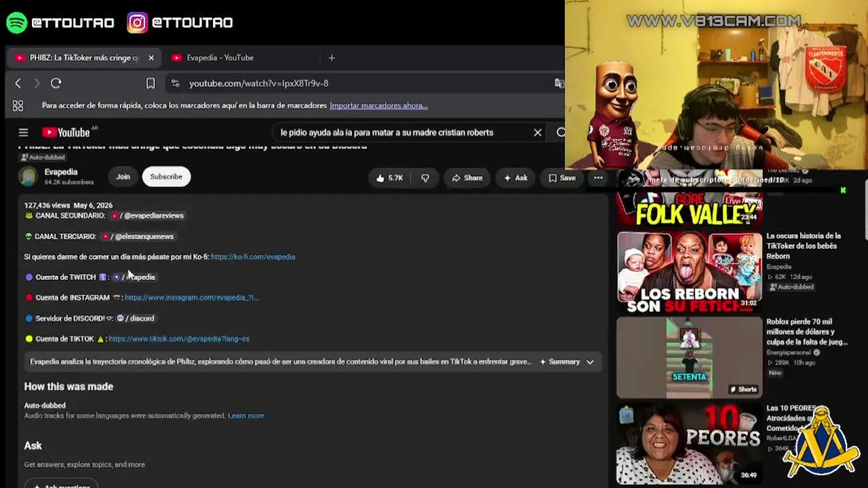This screenshot has height=488, width=868.
Task: Subscribe to the Evapedia channel
Action: tap(166, 177)
